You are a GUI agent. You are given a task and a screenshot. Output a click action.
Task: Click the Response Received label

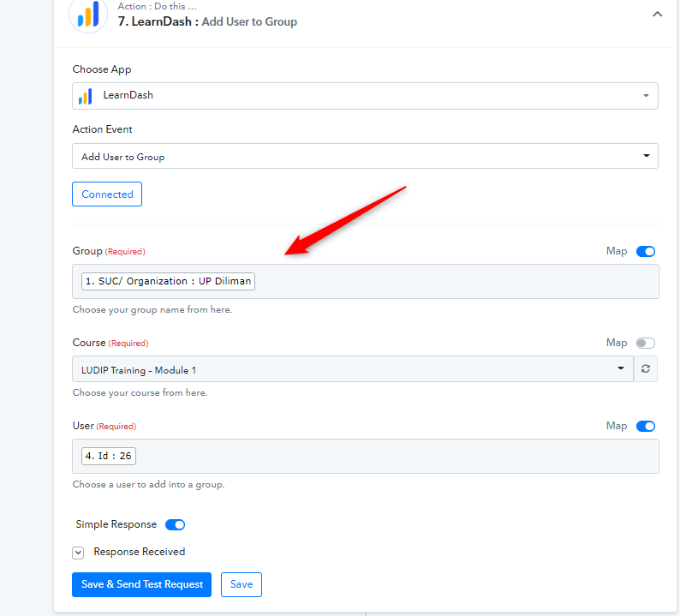point(140,552)
